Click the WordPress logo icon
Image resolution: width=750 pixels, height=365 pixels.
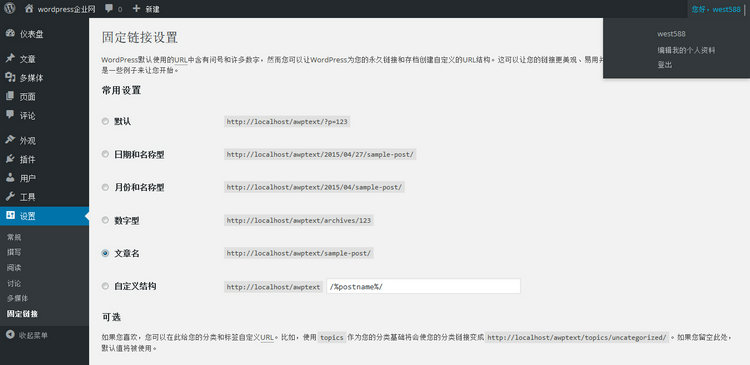10,9
